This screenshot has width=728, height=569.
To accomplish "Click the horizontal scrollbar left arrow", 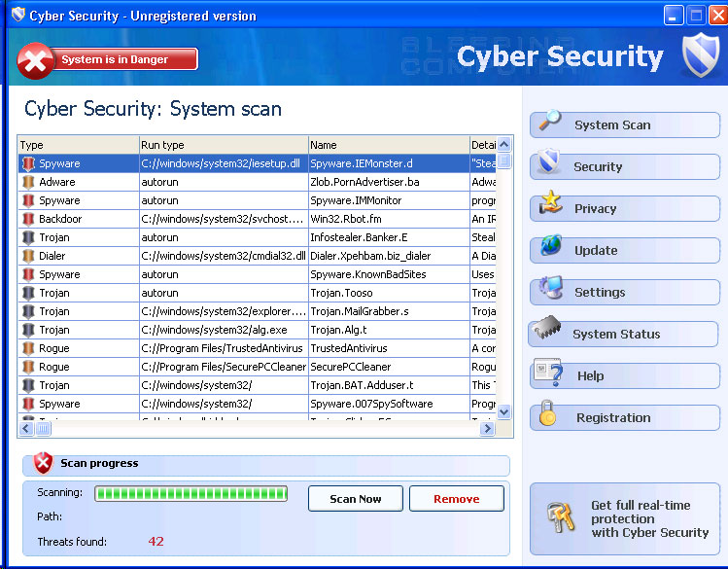I will [26, 428].
